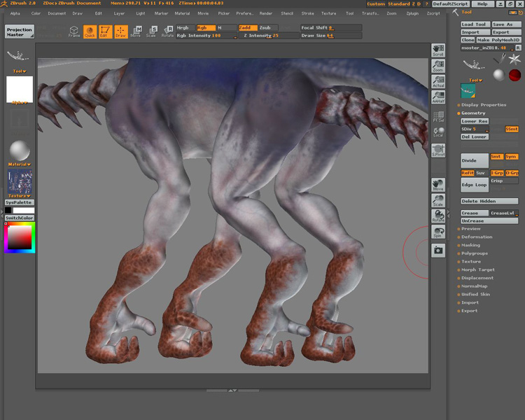Expand the Displacement section
The image size is (525, 420).
[x=477, y=278]
